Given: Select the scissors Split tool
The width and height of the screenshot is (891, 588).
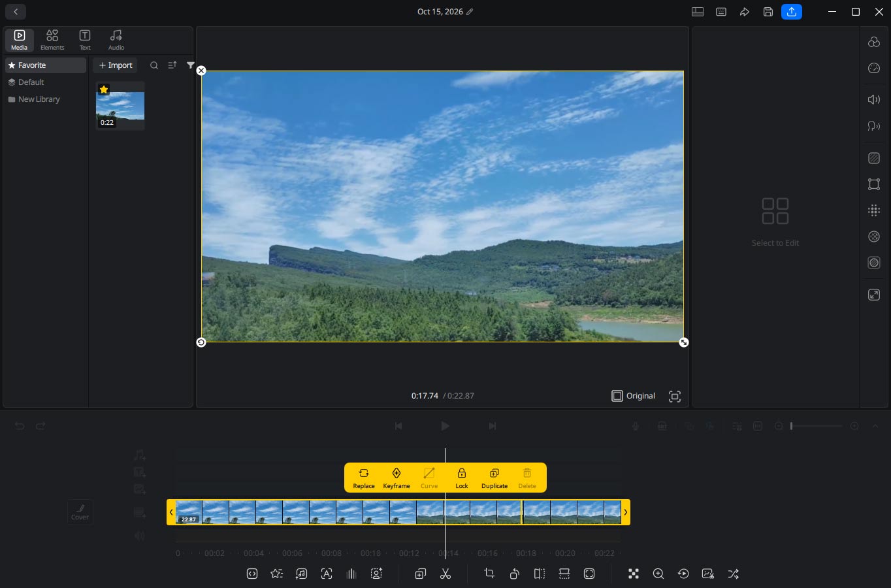Looking at the screenshot, I should tap(445, 574).
